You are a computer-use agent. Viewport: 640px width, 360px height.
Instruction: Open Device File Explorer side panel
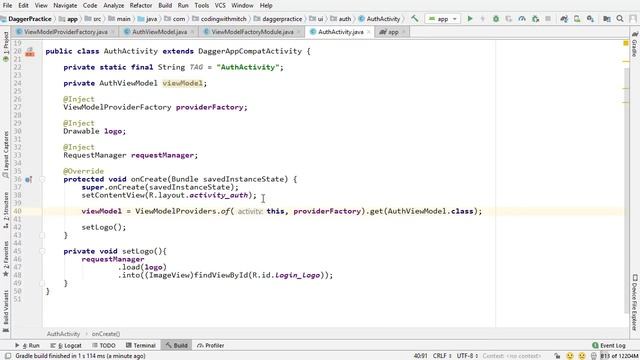coord(635,302)
